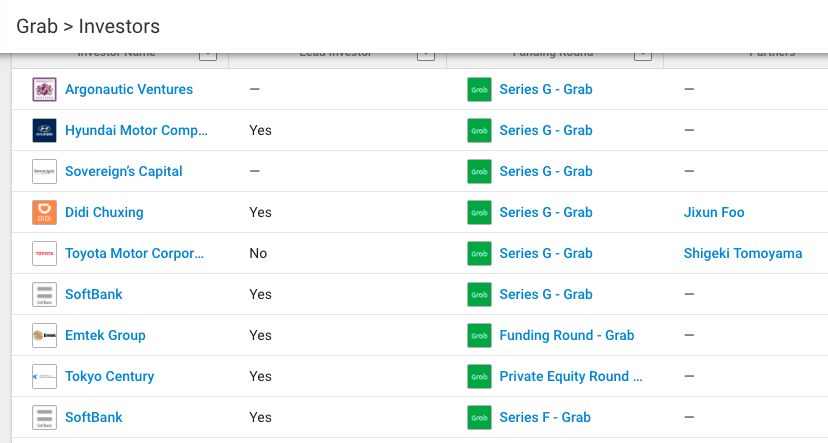The height and width of the screenshot is (443, 828).
Task: Open the Emtek Group investor link
Action: pyautogui.click(x=105, y=335)
